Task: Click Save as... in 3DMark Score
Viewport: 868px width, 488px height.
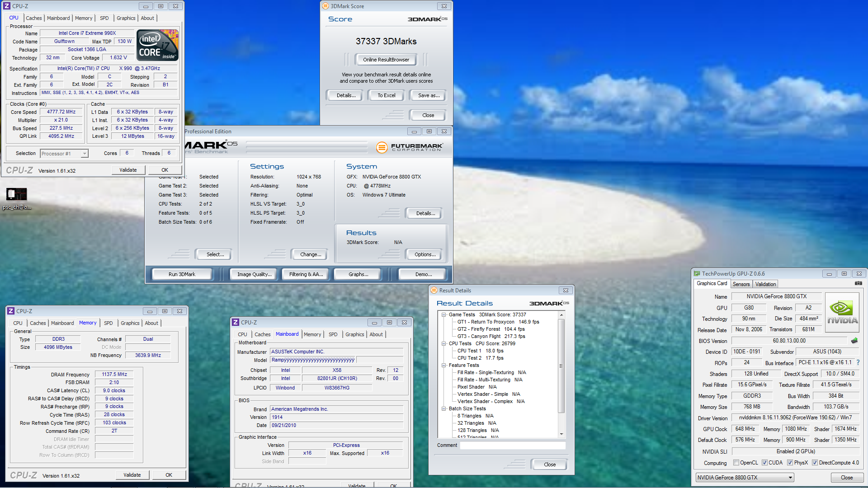Action: click(x=429, y=95)
